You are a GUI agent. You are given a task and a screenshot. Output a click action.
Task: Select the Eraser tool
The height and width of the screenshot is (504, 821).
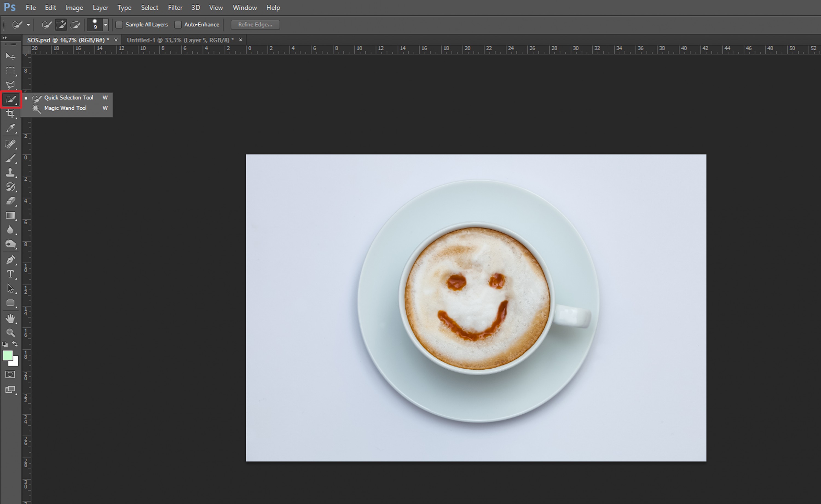[x=10, y=201]
